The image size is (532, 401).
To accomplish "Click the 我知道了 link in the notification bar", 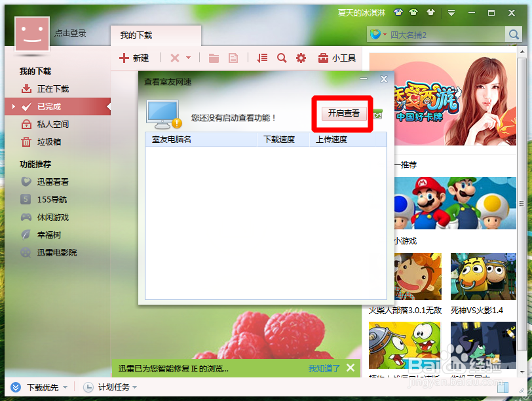I will (x=323, y=368).
